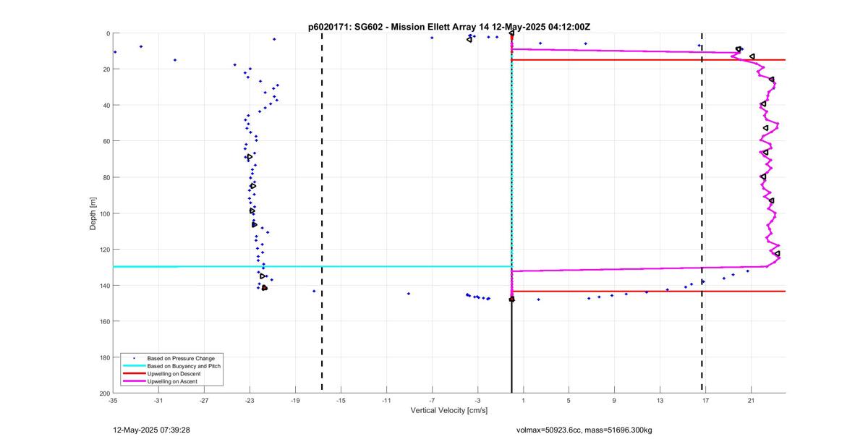Click the x-axis tick label '-31'
This screenshot has width=868, height=442.
click(158, 400)
